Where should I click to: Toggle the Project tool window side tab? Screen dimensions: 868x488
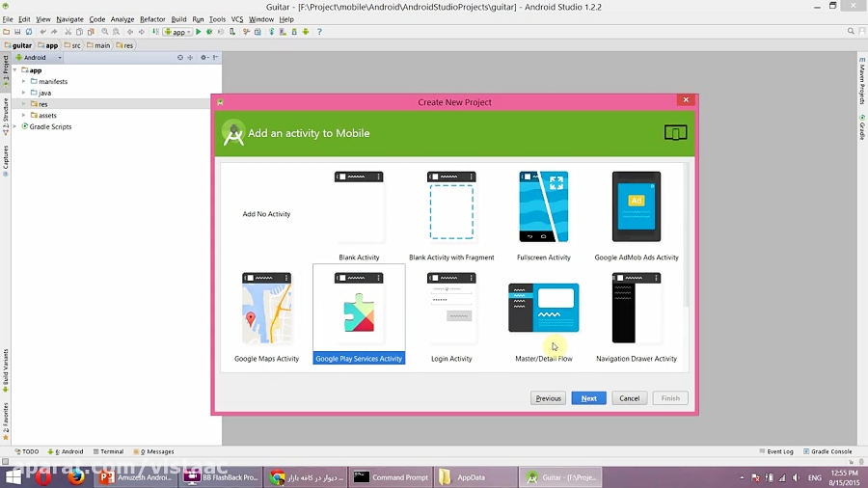click(x=6, y=70)
